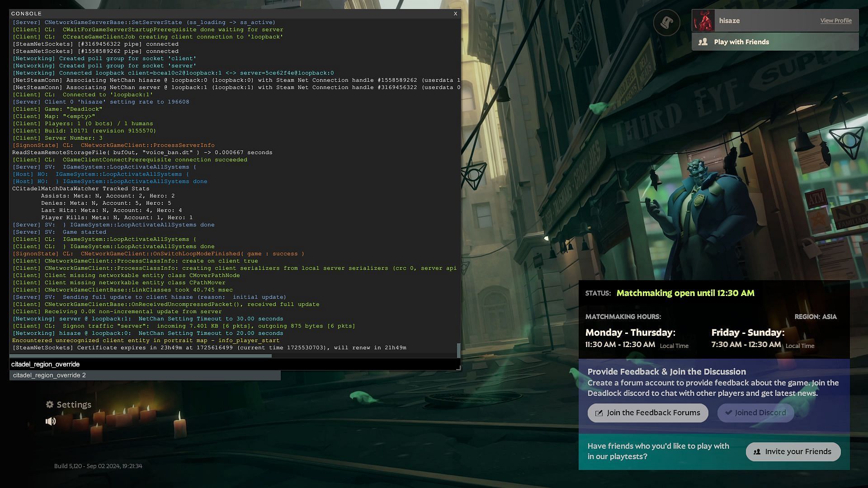Click 'Friday - Sunday:' matchmaking hours heading

748,333
